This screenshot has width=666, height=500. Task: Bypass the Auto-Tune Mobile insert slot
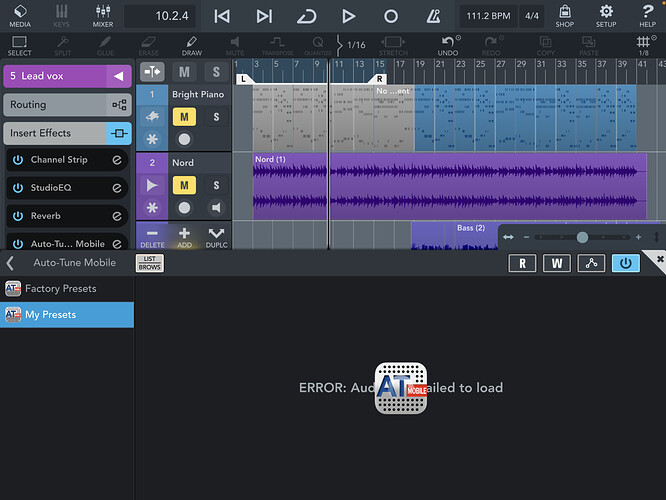[18, 244]
